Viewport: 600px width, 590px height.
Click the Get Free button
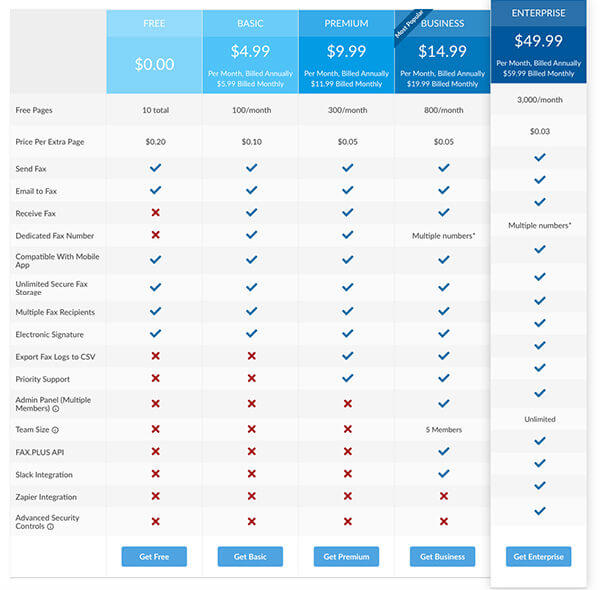(154, 556)
